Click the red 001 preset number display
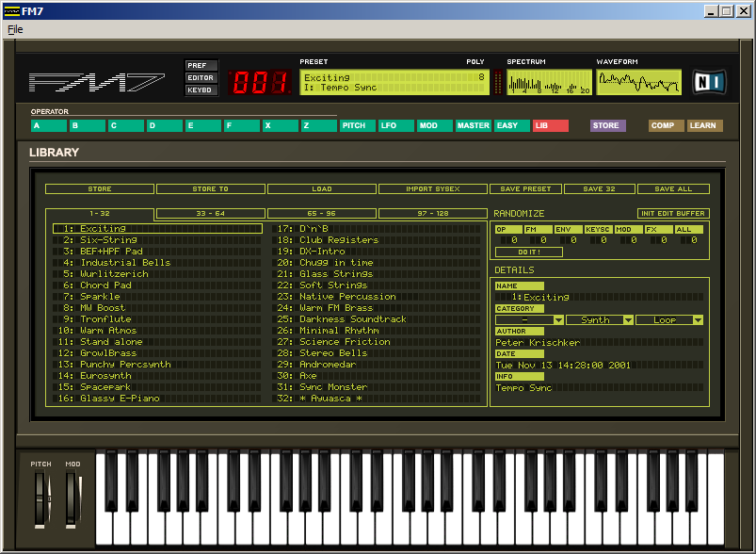This screenshot has height=554, width=756. tap(260, 82)
